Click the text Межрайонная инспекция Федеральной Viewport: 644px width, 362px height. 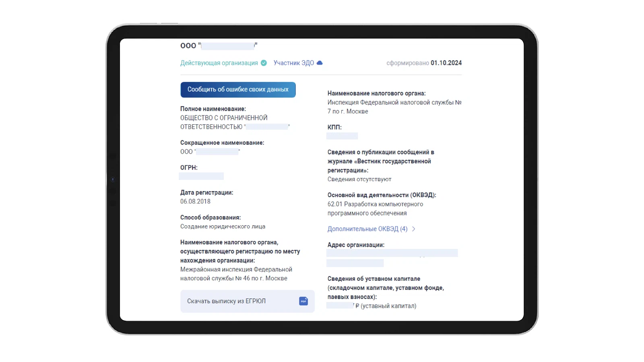pyautogui.click(x=236, y=269)
